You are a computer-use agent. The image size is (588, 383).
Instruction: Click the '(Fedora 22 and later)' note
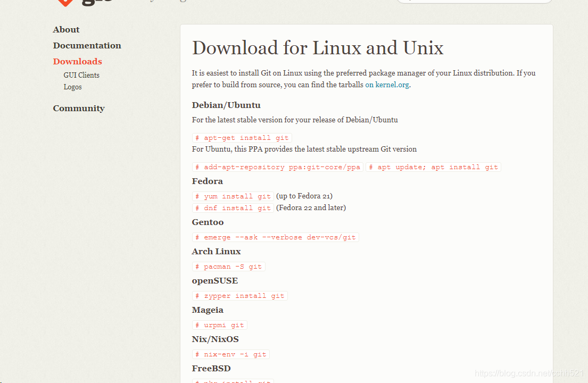[311, 207]
